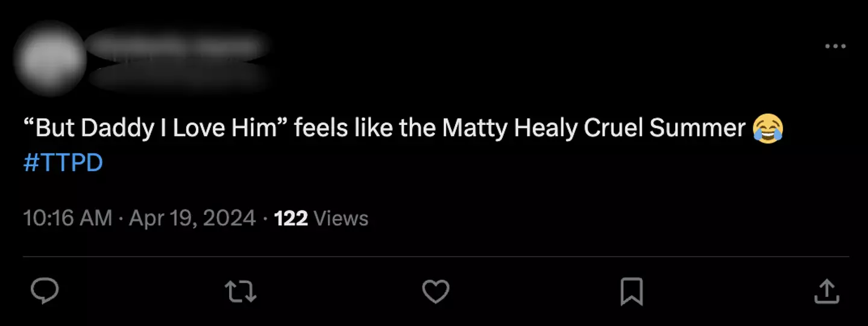The width and height of the screenshot is (868, 326).
Task: Open the share upload icon
Action: point(826,292)
